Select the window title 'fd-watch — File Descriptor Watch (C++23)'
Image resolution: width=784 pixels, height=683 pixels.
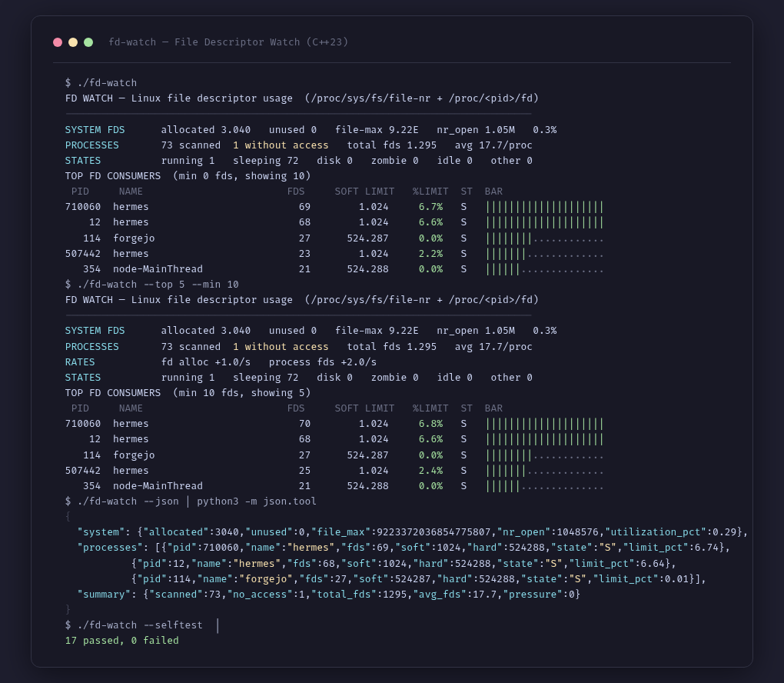[228, 42]
